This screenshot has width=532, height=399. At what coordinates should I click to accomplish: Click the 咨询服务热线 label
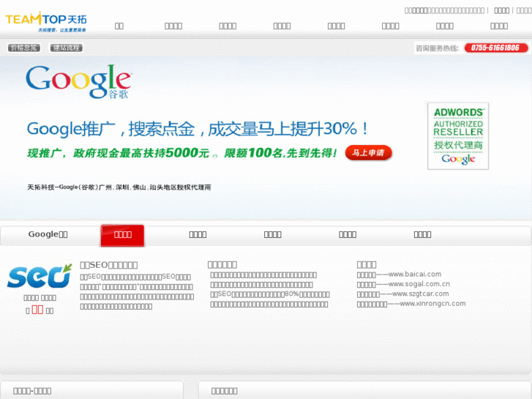coord(437,48)
